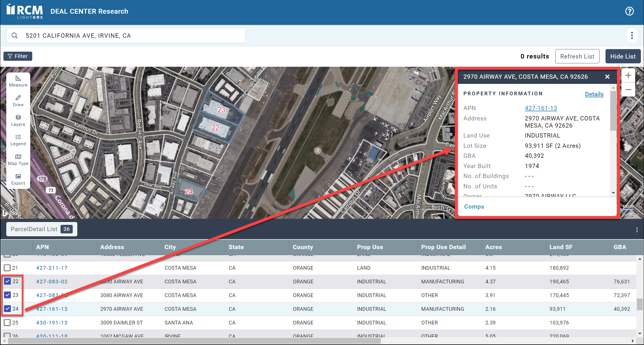Activate the Draw tool
Image resolution: width=644 pixels, height=345 pixels.
[18, 101]
